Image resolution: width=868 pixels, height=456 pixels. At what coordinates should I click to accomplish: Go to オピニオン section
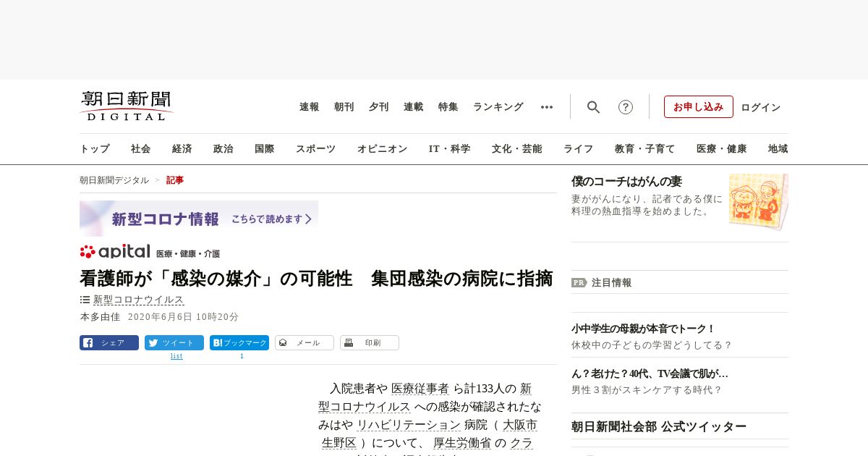[382, 149]
